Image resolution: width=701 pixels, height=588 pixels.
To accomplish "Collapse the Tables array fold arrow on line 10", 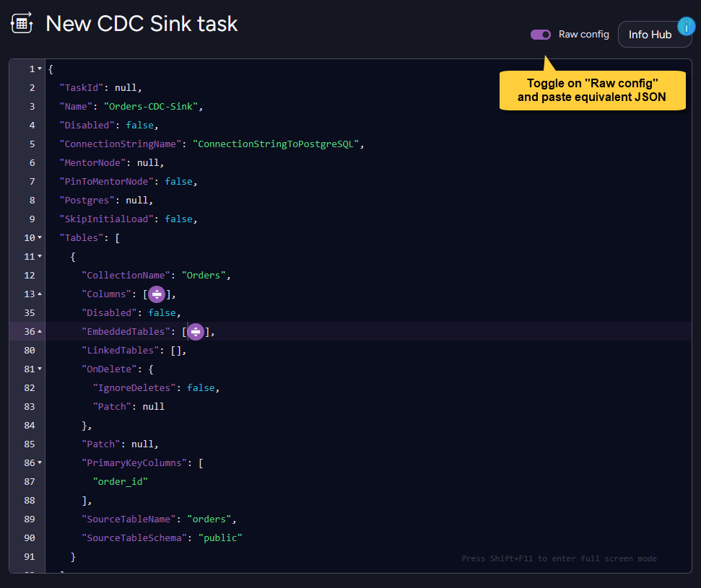I will click(40, 237).
